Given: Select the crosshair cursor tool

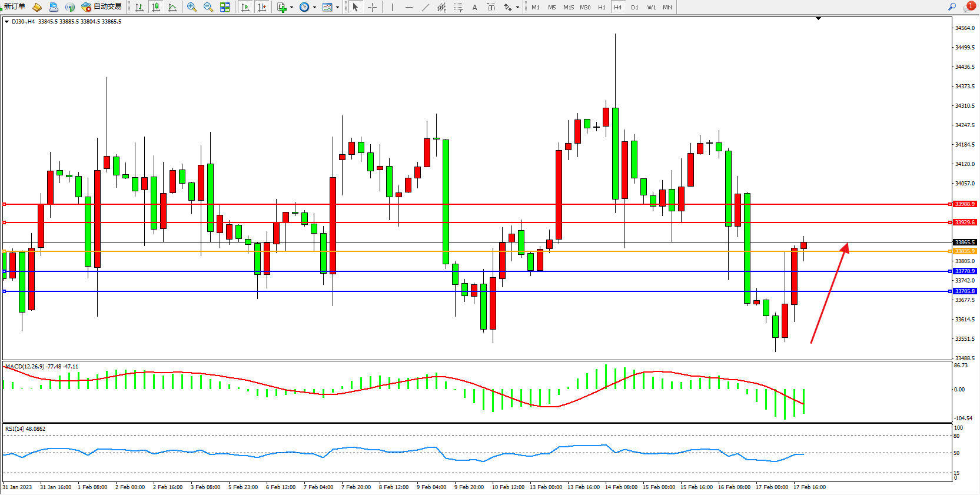Looking at the screenshot, I should pyautogui.click(x=372, y=7).
